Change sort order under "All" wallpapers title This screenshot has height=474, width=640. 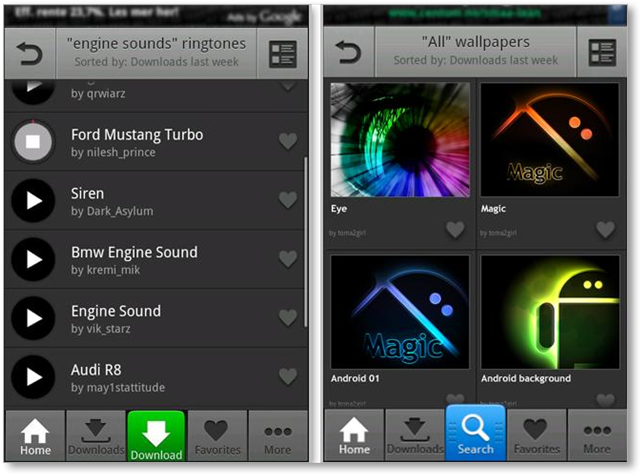tap(476, 60)
